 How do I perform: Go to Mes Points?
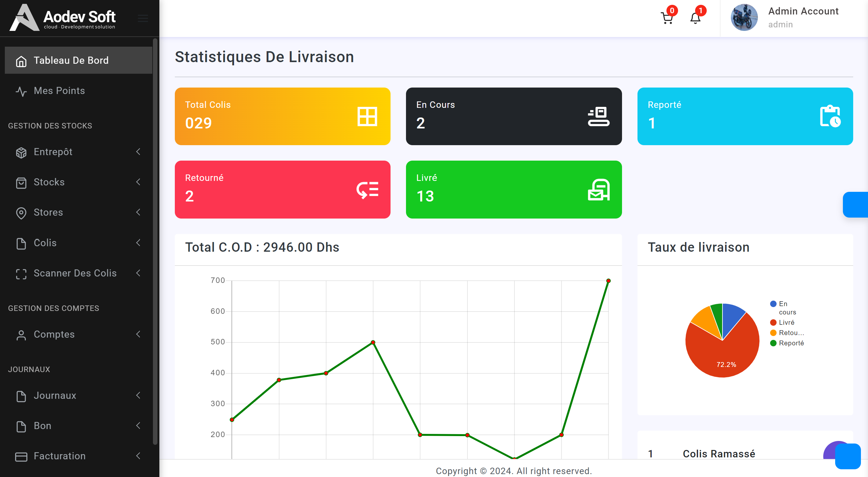[x=59, y=91]
